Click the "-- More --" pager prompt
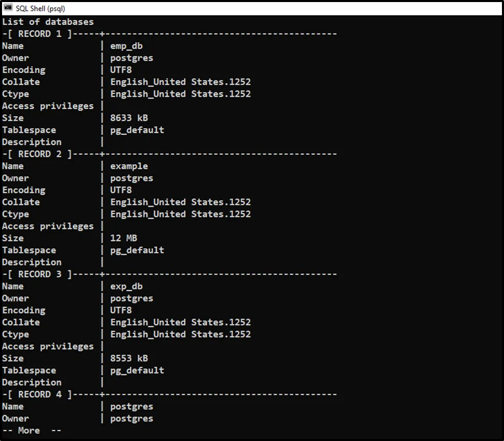The width and height of the screenshot is (504, 441). (32, 431)
